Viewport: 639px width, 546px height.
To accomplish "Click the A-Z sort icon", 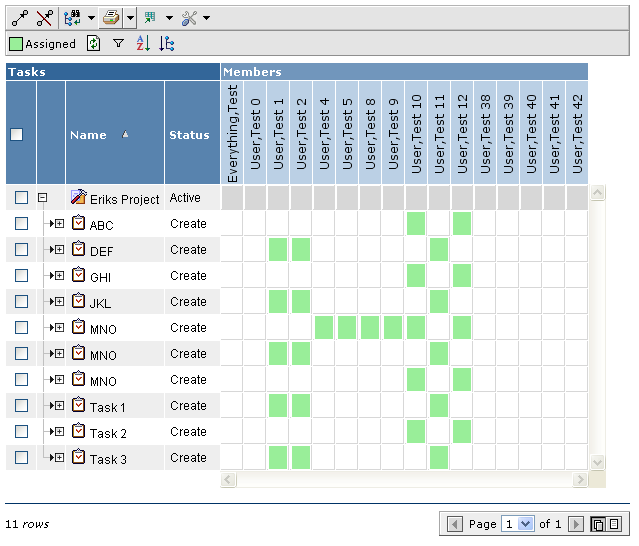I will pos(142,43).
